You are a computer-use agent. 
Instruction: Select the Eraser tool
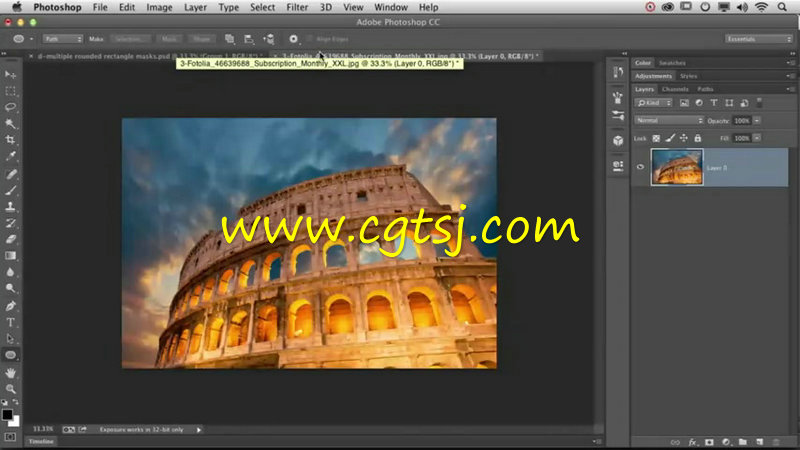point(10,239)
